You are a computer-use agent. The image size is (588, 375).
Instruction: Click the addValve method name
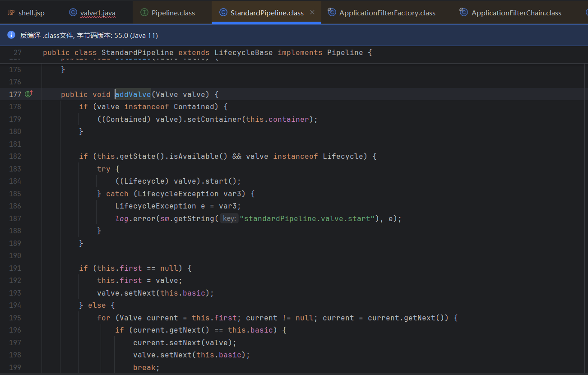[133, 94]
